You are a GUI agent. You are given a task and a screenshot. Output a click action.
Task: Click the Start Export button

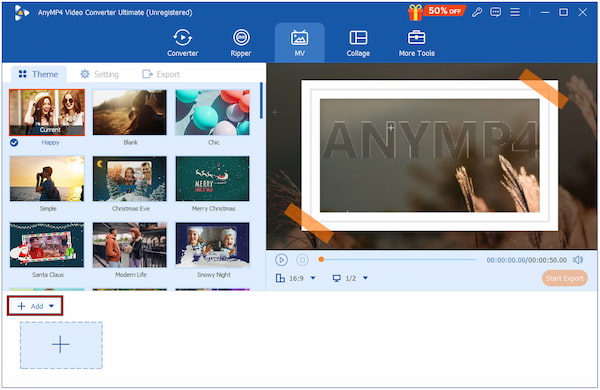coord(565,278)
